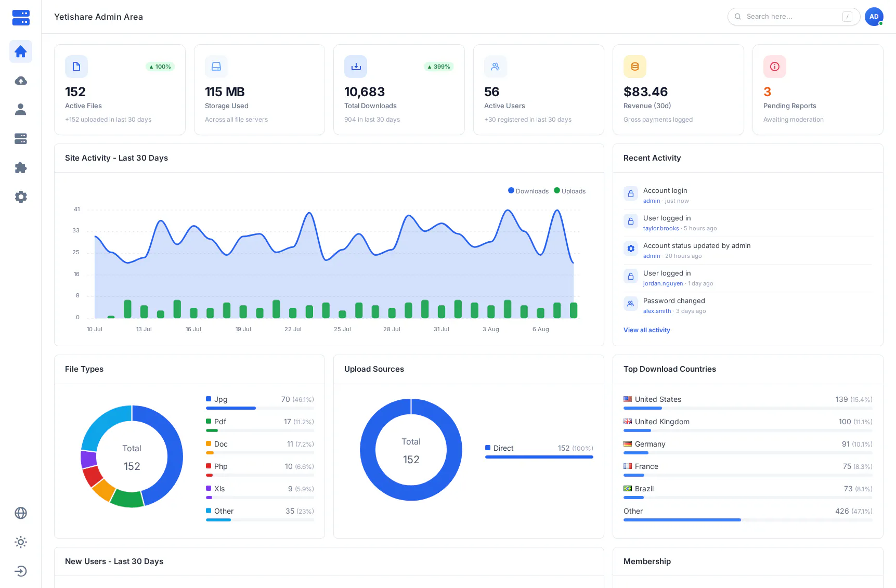
Task: Click the Account login lock icon
Action: coord(631,193)
